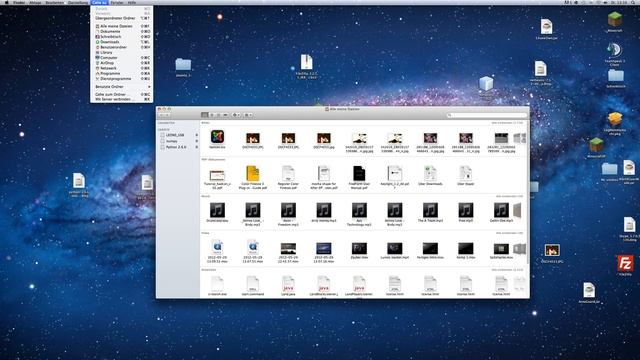This screenshot has height=360, width=640.
Task: Select Downloads in the Gehe zu menu
Action: [122, 42]
